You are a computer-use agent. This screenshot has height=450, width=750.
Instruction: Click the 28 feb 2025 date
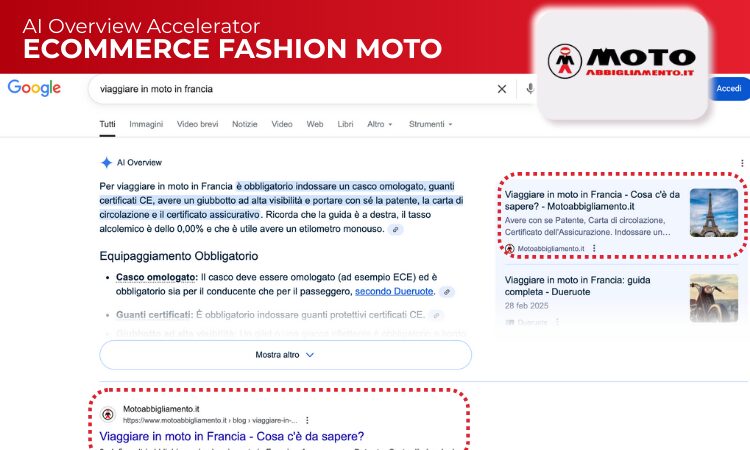pyautogui.click(x=526, y=306)
